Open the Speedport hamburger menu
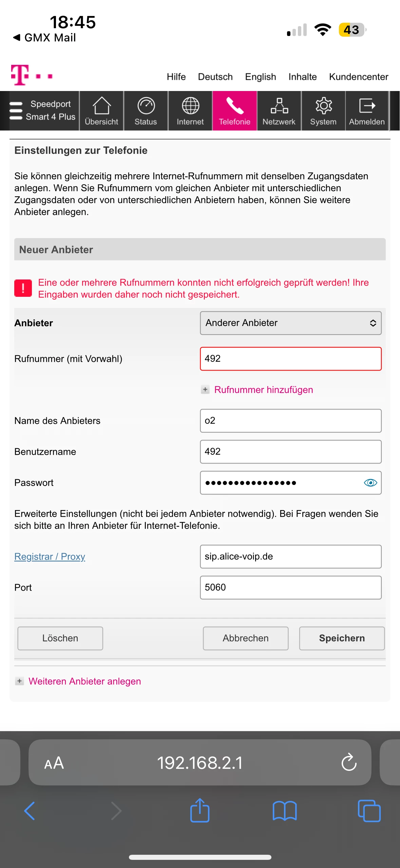Viewport: 400px width, 868px height. [x=16, y=111]
